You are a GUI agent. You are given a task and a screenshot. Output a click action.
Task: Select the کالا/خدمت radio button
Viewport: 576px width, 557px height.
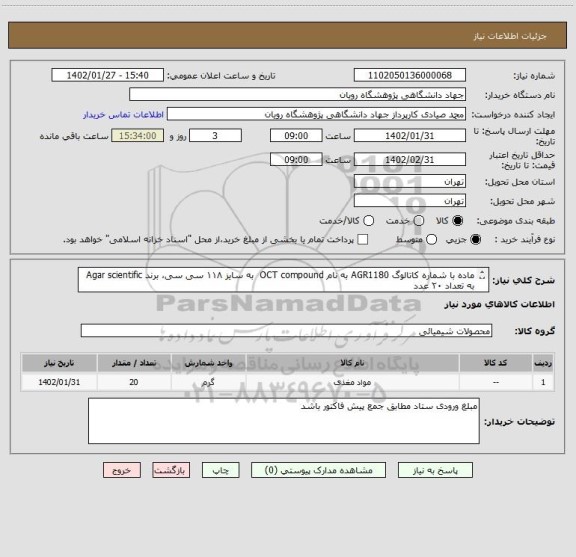pyautogui.click(x=368, y=221)
